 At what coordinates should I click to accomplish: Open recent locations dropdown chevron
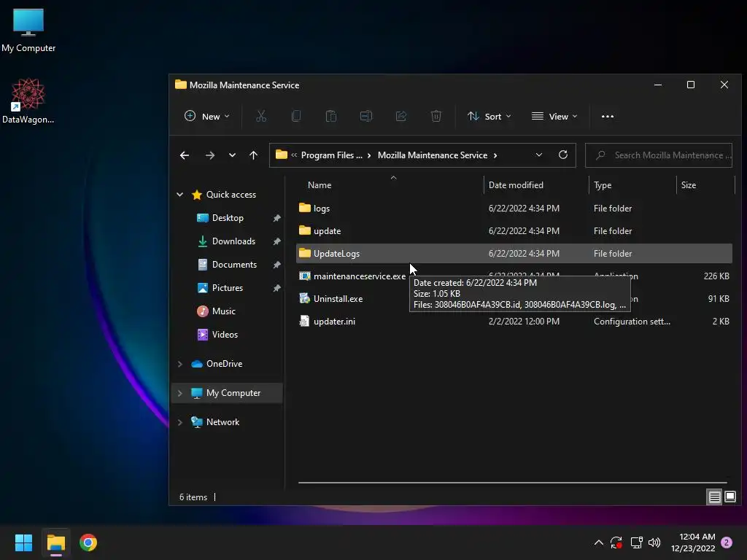pyautogui.click(x=232, y=155)
